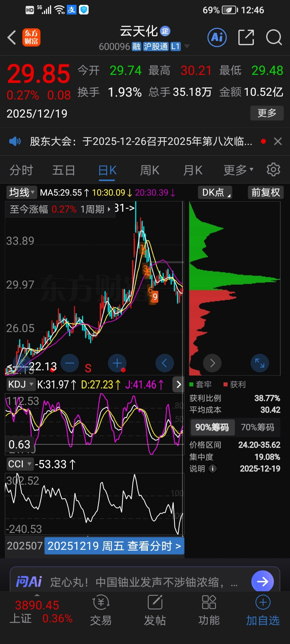Viewport: 290px width, 644px height.
Task: Dismiss the shareholder meeting notice
Action: tap(278, 141)
